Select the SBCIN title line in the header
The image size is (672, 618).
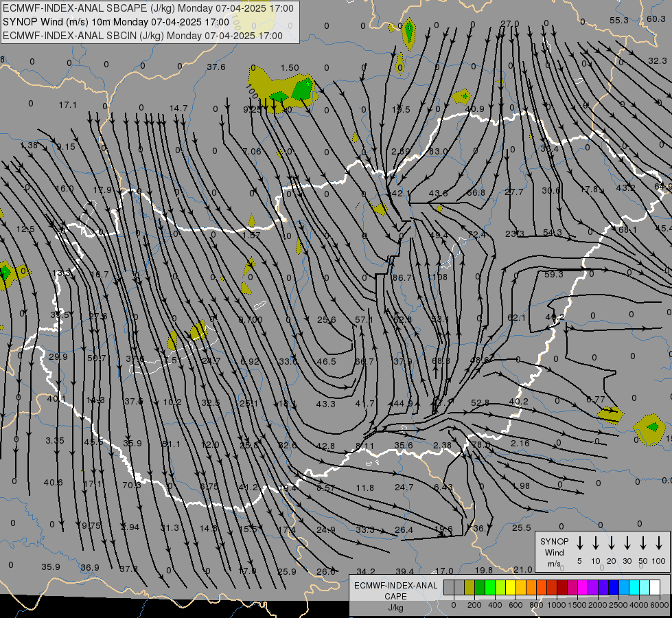click(143, 36)
